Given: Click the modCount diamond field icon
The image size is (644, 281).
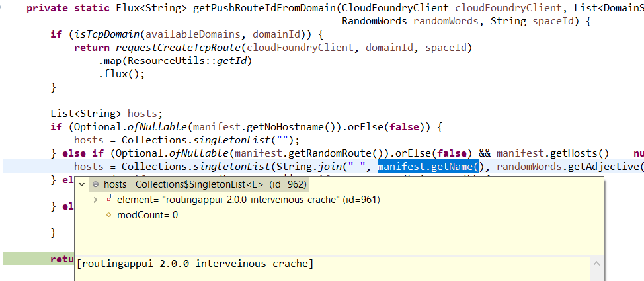Looking at the screenshot, I should click(109, 215).
